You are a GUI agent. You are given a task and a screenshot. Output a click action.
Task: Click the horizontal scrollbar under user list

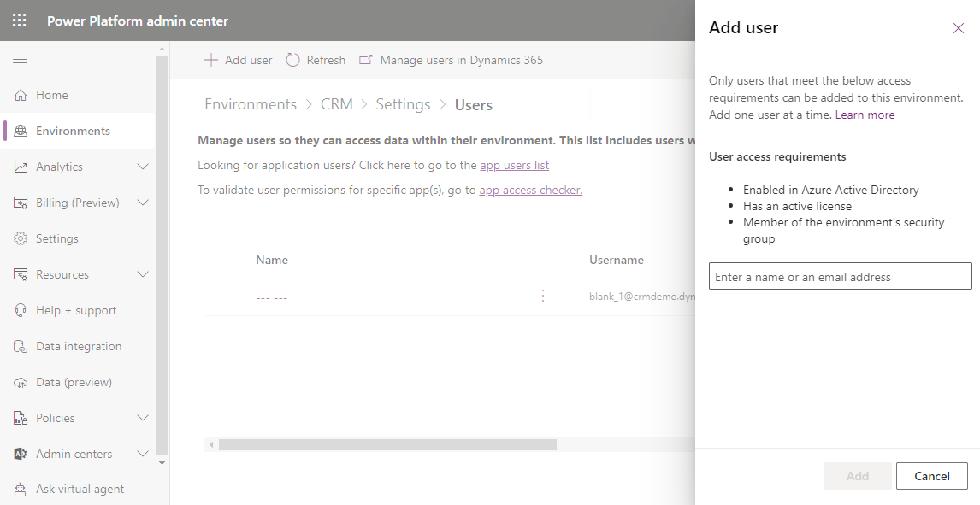pos(387,444)
